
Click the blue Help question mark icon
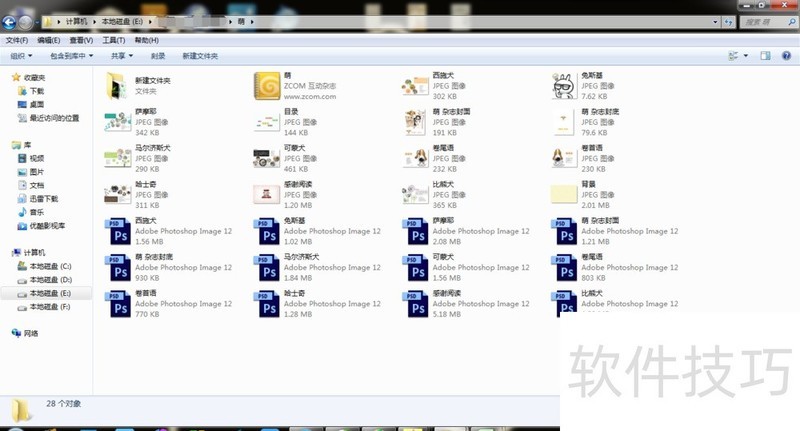[787, 56]
